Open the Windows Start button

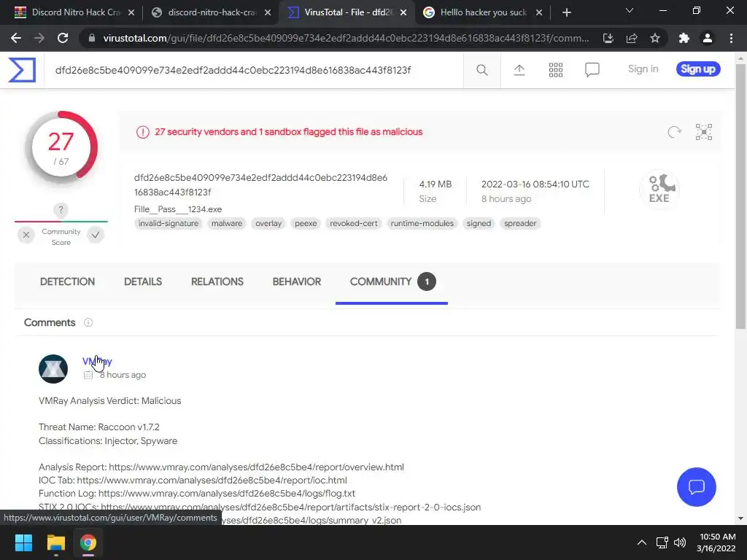pyautogui.click(x=23, y=542)
